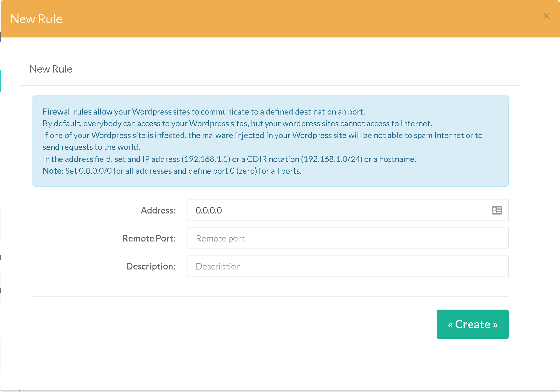Click the word hostname in the info box
This screenshot has width=560, height=392.
click(x=397, y=159)
